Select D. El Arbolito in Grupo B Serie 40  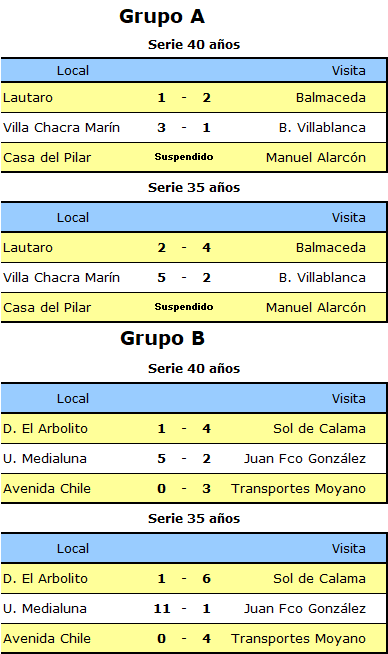[45, 429]
